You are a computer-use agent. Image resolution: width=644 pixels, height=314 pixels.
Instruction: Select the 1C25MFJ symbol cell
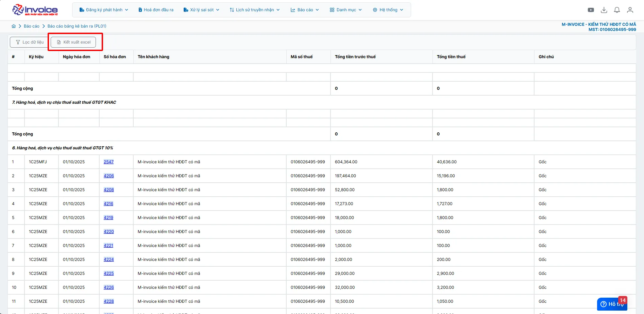pos(41,162)
